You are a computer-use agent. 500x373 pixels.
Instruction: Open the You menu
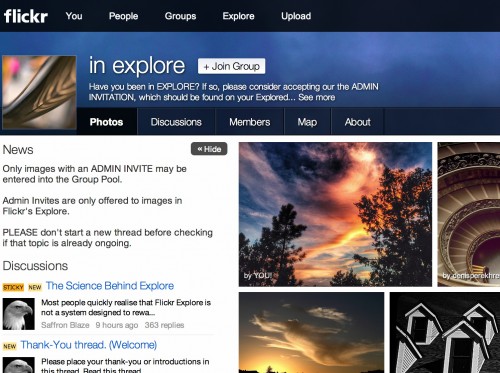click(74, 16)
